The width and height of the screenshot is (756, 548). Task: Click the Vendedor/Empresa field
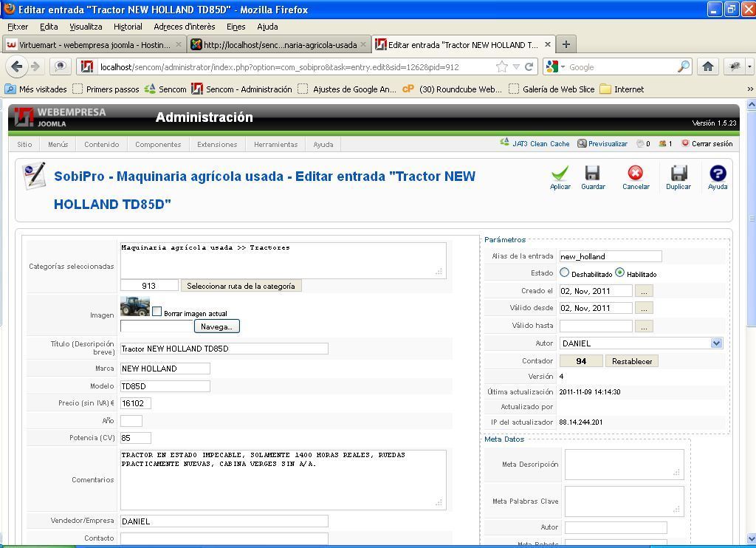(x=224, y=521)
